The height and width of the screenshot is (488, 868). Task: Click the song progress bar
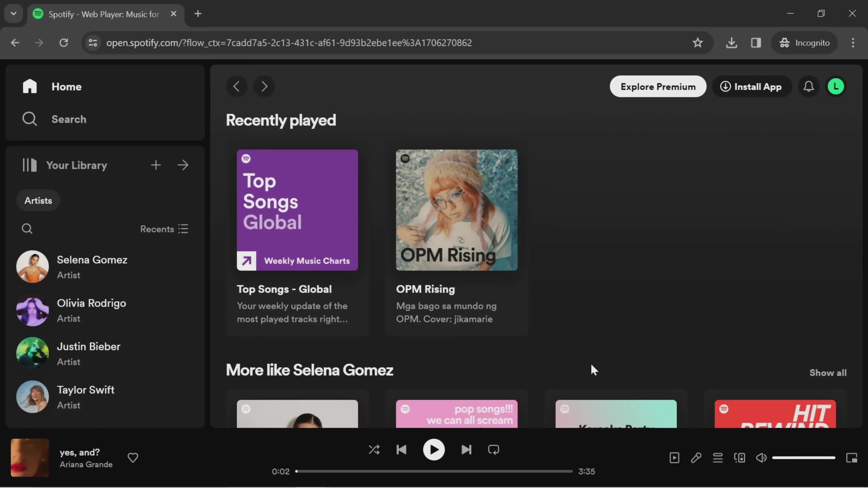coord(434,471)
